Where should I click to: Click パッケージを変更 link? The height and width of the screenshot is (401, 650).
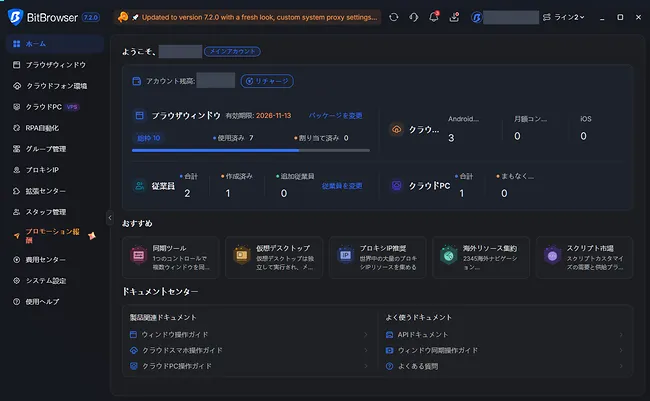[x=335, y=115]
